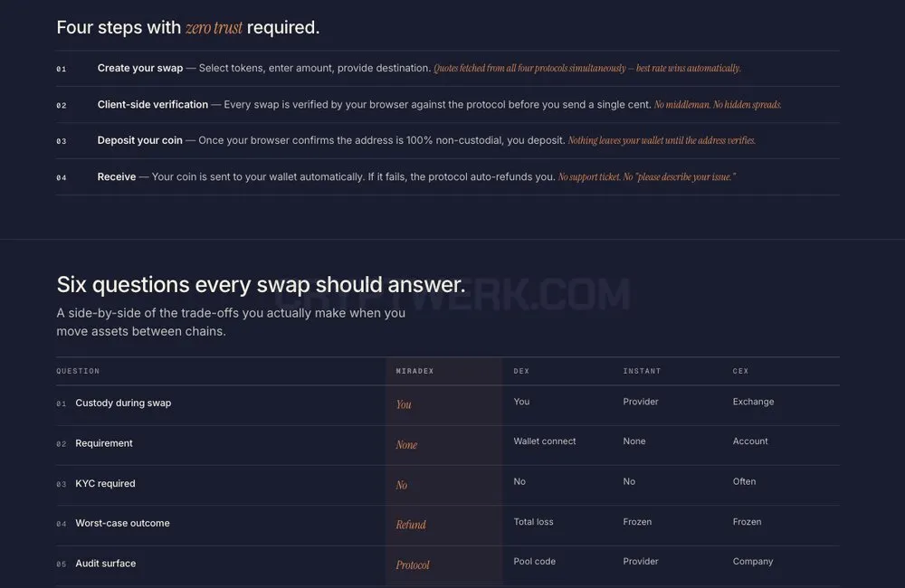The image size is (905, 588).
Task: Click the CEX column header
Action: point(740,371)
